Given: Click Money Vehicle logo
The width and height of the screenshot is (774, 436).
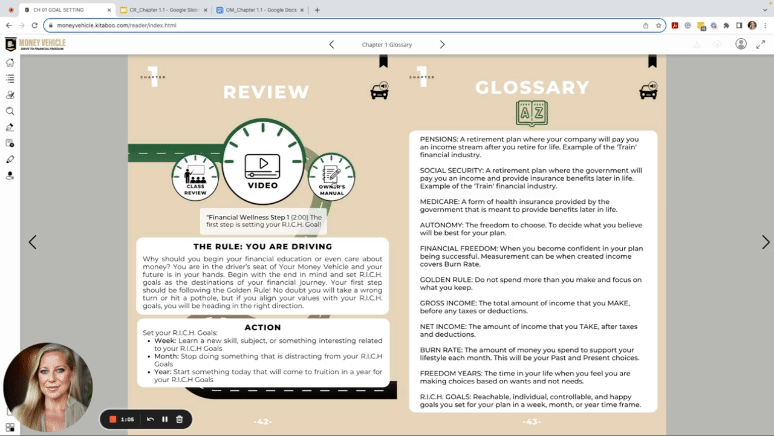Looking at the screenshot, I should [x=35, y=44].
